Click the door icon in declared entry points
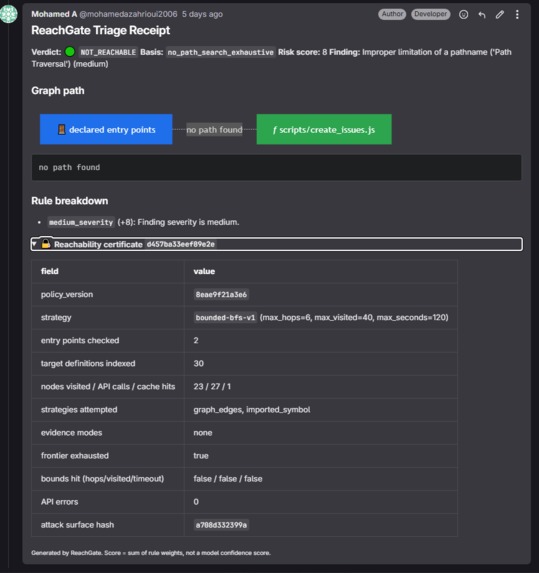Image resolution: width=539 pixels, height=573 pixels. click(x=62, y=130)
